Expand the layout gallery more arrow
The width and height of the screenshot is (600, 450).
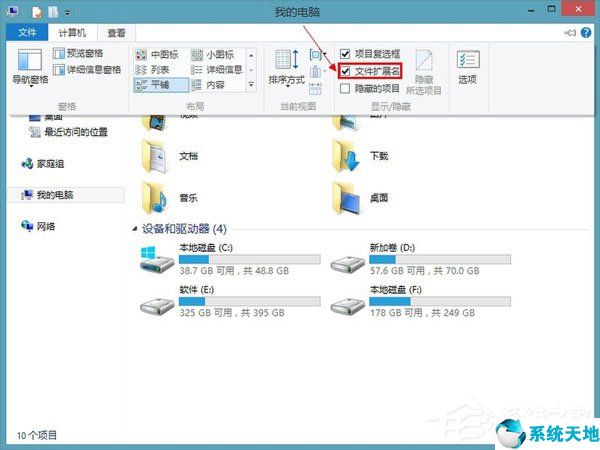(251, 85)
